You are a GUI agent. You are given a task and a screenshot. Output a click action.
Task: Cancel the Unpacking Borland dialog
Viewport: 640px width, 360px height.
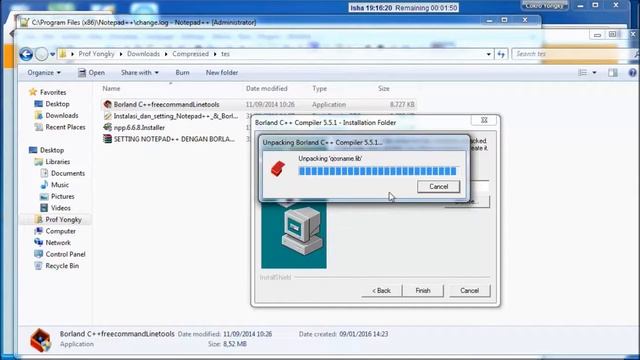pos(439,187)
